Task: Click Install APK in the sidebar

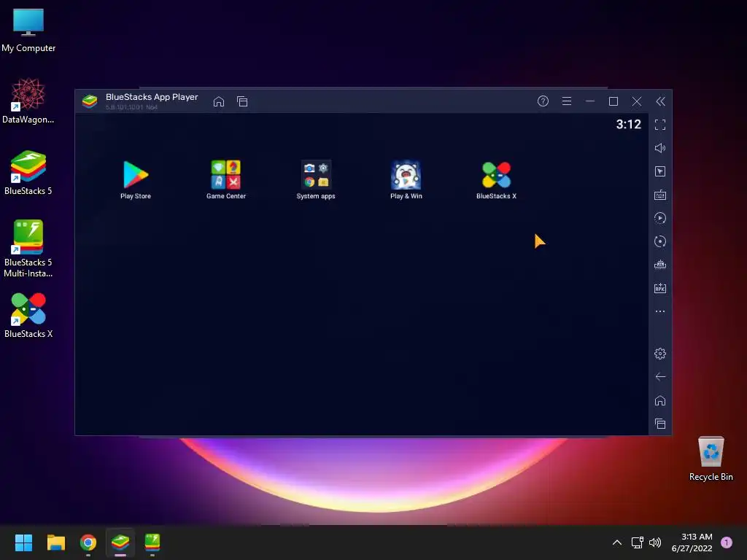Action: click(x=659, y=288)
